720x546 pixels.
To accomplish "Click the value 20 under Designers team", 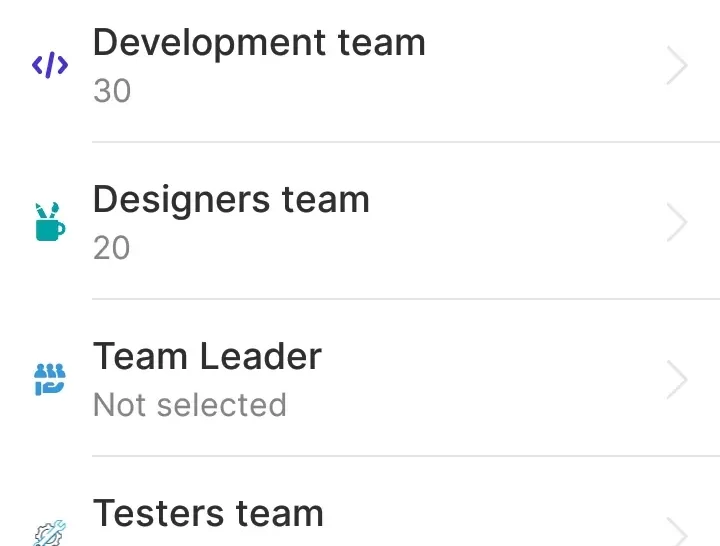I will (112, 248).
